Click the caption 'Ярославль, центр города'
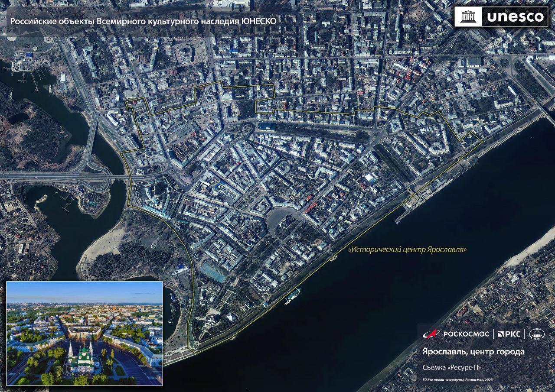 coord(473,351)
